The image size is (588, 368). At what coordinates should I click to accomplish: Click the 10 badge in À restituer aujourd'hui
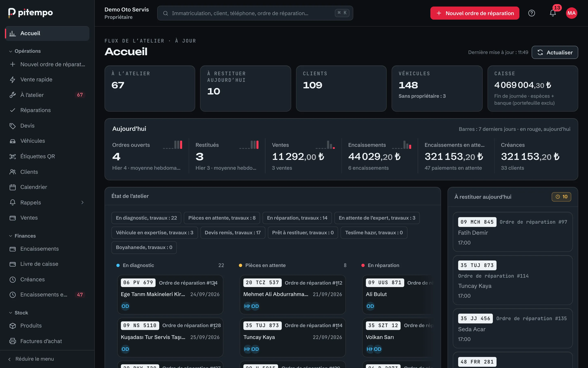coord(561,197)
